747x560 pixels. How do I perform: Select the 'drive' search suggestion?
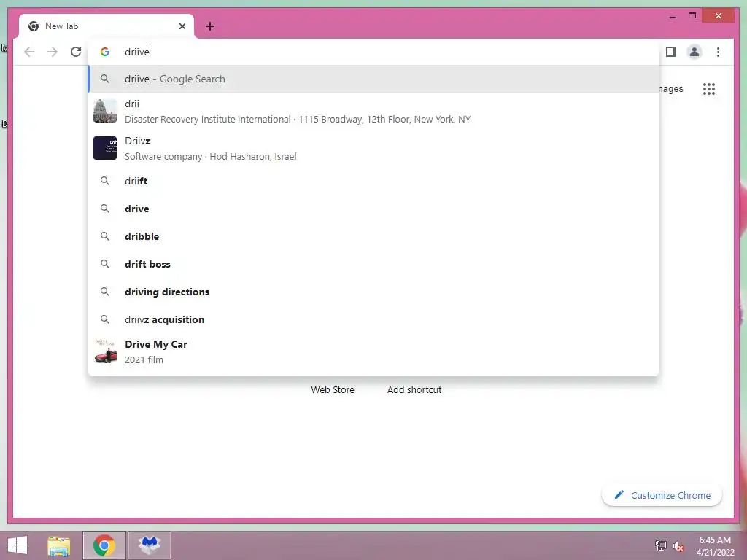(373, 209)
